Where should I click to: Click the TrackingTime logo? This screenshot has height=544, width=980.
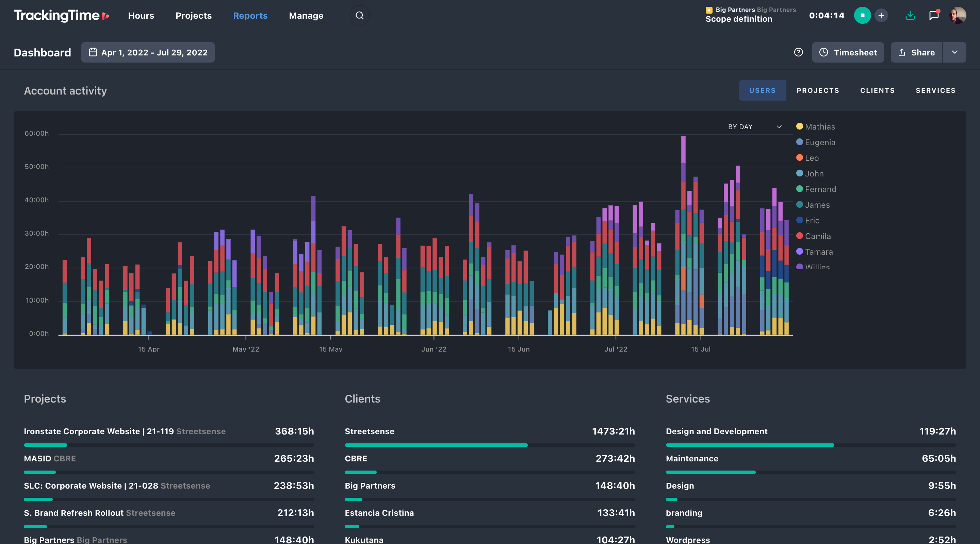(59, 15)
